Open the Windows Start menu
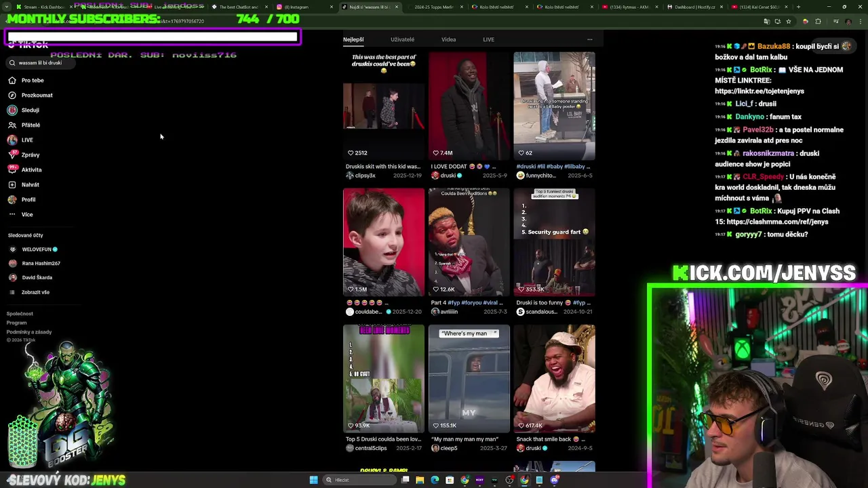 tap(313, 480)
